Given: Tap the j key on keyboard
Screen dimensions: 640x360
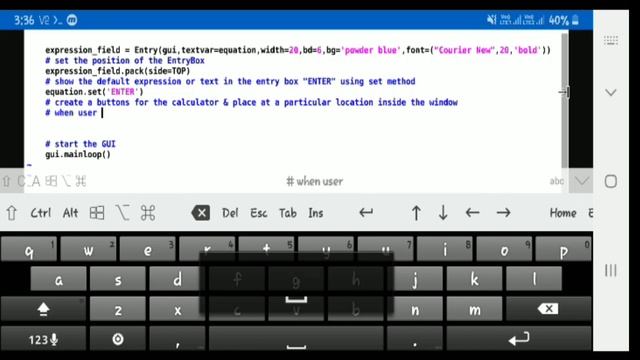Looking at the screenshot, I should pyautogui.click(x=415, y=279).
